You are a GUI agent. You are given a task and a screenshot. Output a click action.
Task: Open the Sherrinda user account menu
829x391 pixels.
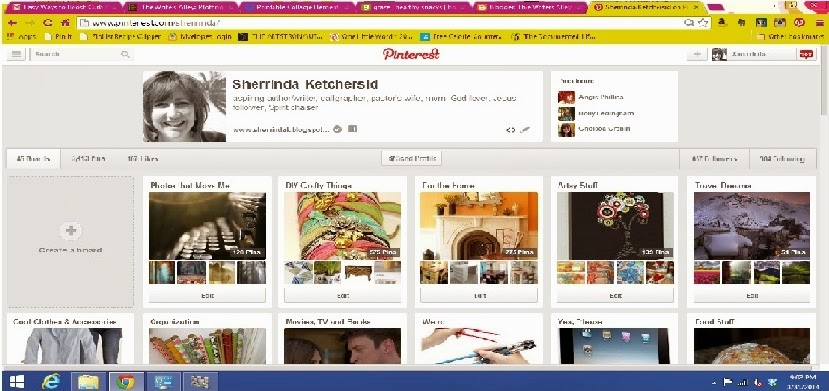click(753, 54)
